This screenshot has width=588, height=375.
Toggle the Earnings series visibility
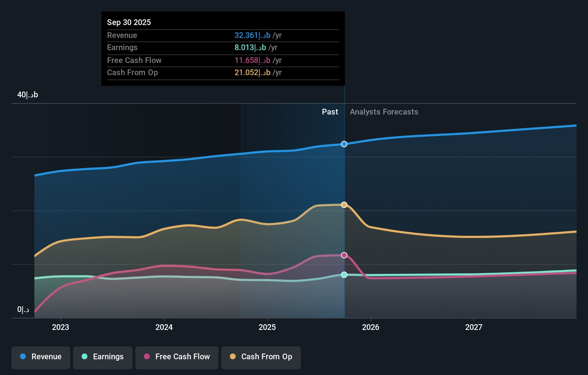(103, 357)
